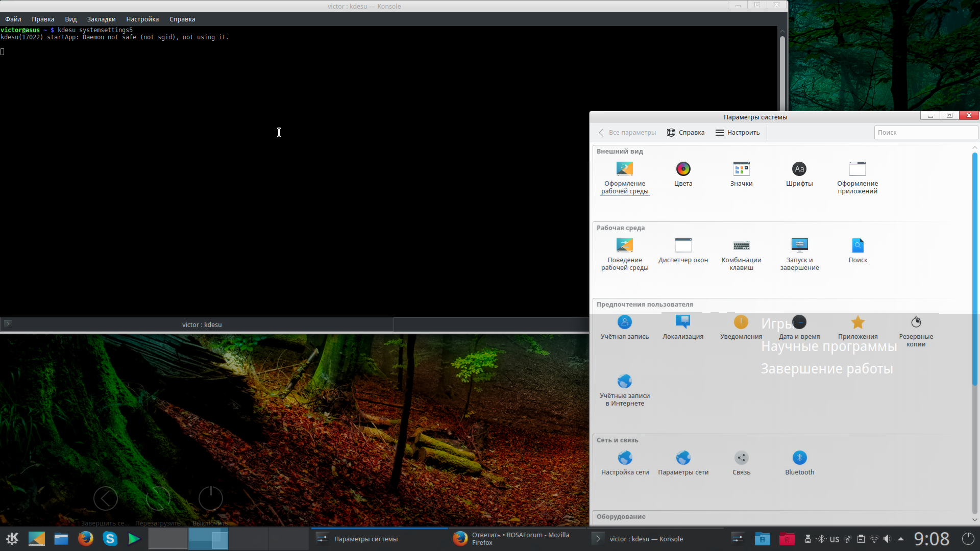Expand hidden system tray icons arrow
This screenshot has height=551, width=980.
point(901,539)
